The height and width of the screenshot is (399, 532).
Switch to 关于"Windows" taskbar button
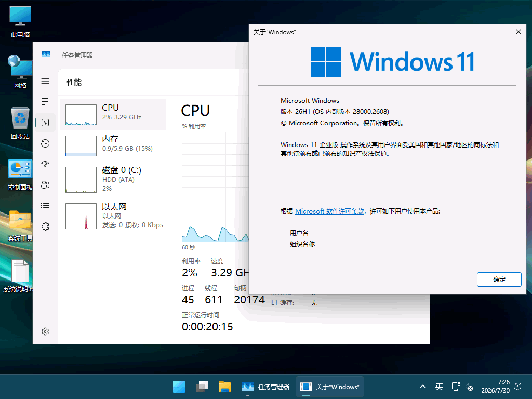click(330, 387)
